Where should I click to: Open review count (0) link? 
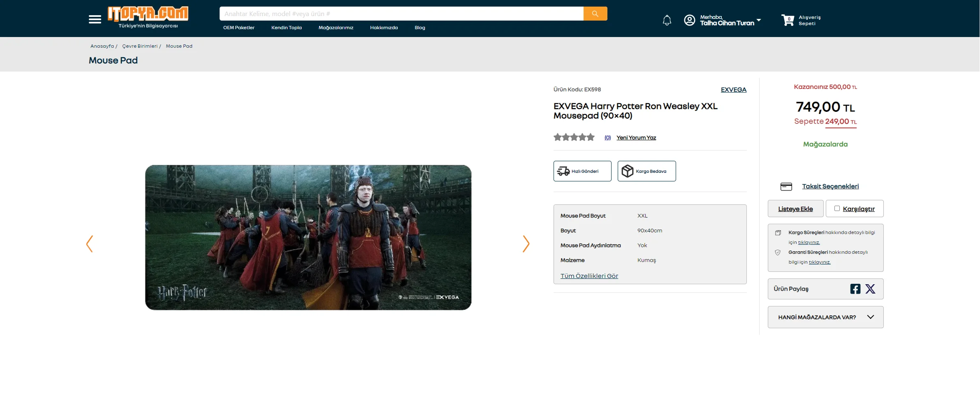tap(608, 138)
